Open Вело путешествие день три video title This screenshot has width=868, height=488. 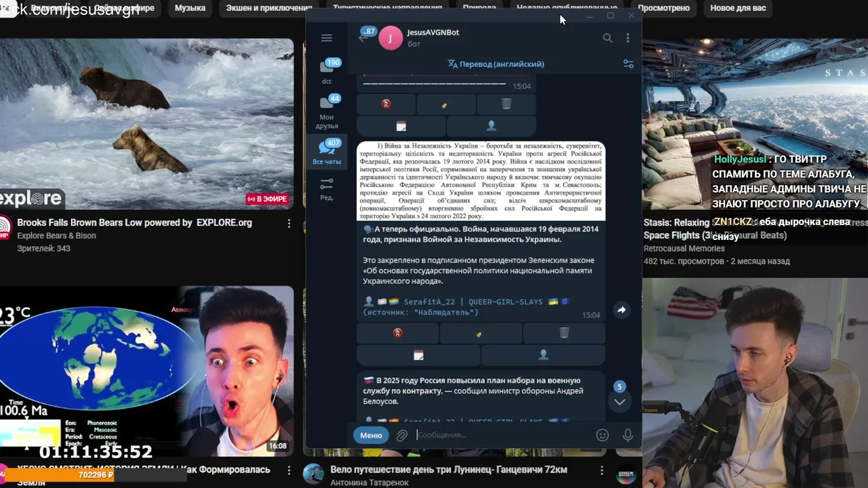[449, 470]
